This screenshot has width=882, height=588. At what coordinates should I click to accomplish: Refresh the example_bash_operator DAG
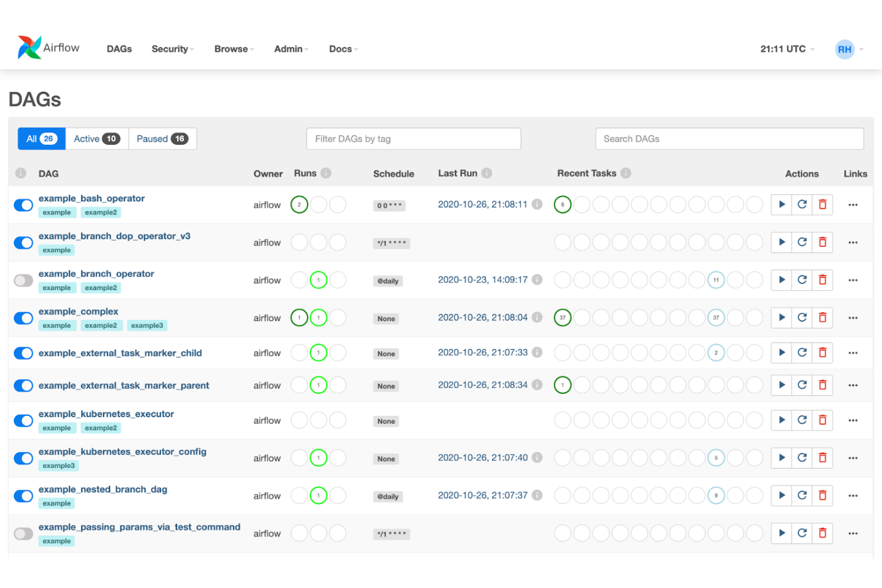(802, 204)
